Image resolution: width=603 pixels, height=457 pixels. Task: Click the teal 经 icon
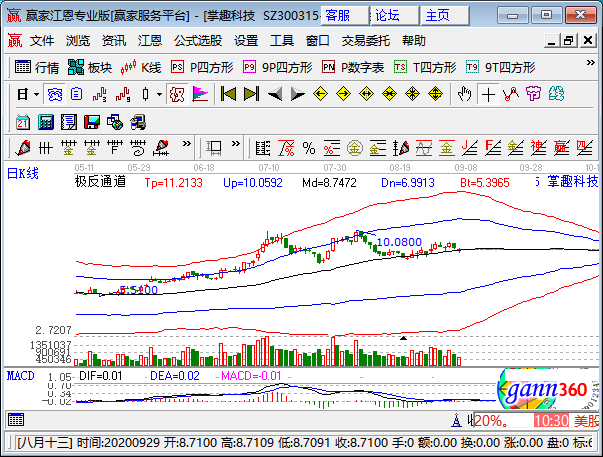coord(556,94)
